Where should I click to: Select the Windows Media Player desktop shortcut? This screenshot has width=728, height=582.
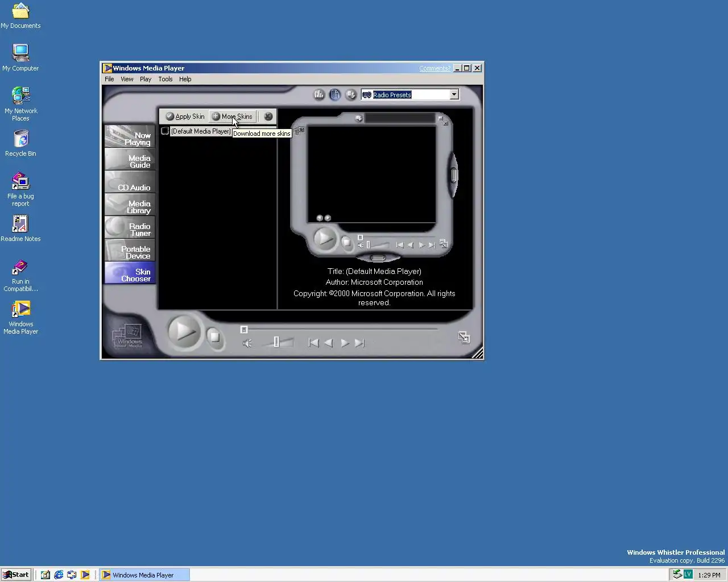(20, 318)
